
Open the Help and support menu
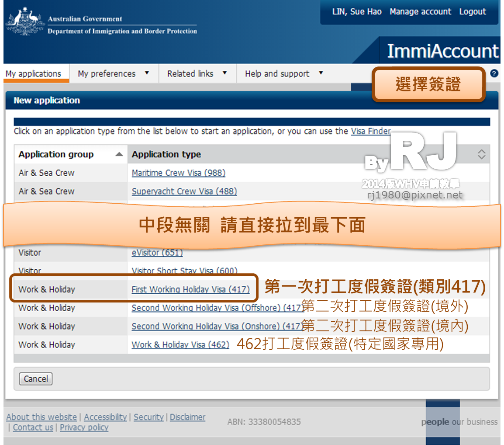(x=277, y=74)
